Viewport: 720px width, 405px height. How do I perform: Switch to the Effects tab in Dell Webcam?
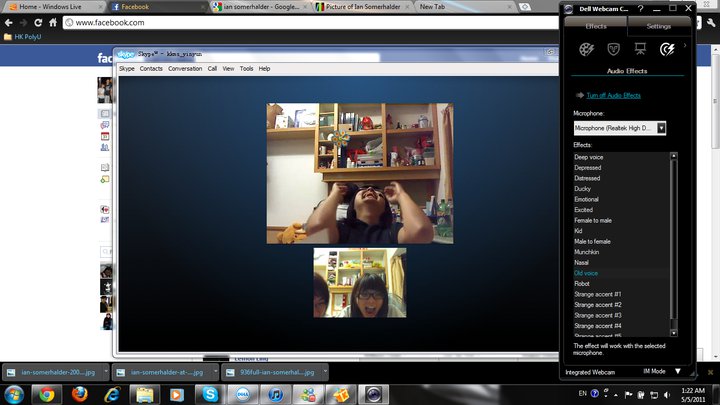pos(596,26)
